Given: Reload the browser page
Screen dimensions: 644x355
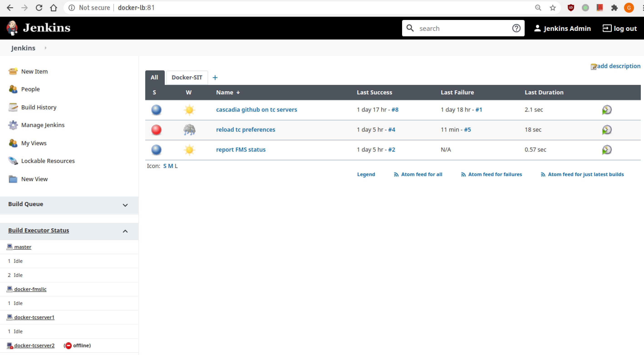Looking at the screenshot, I should pos(39,8).
